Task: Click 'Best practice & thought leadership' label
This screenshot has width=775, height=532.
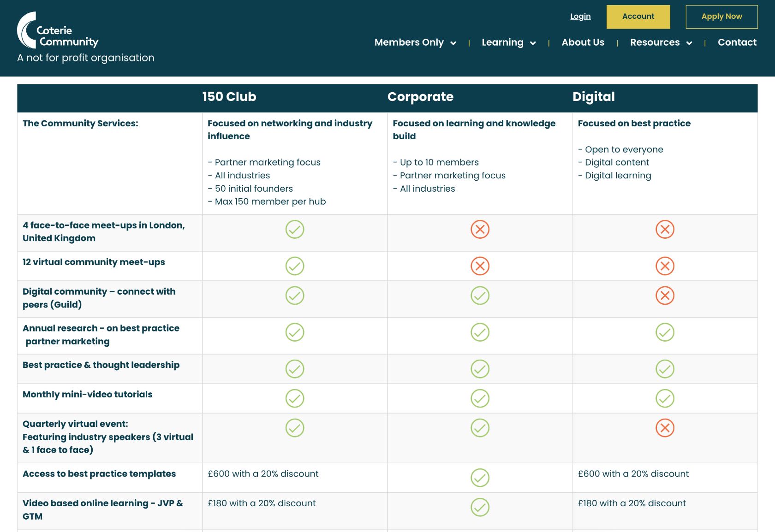Action: [101, 365]
